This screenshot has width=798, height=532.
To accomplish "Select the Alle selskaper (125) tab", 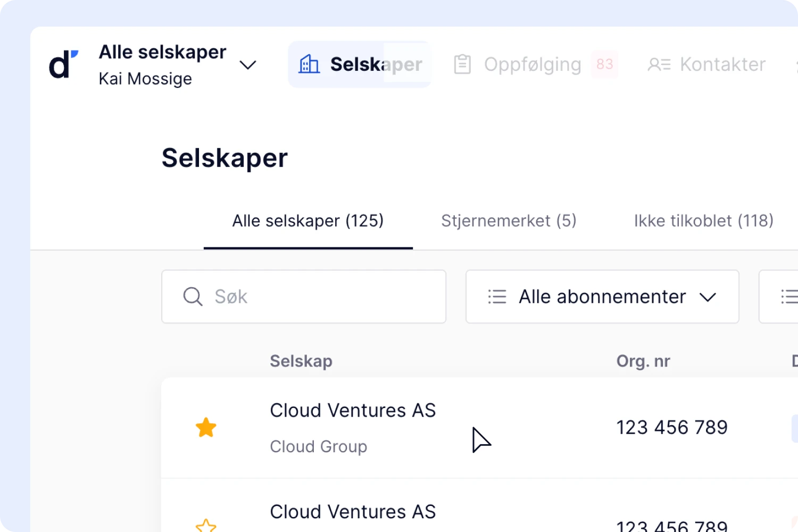I will tap(308, 221).
